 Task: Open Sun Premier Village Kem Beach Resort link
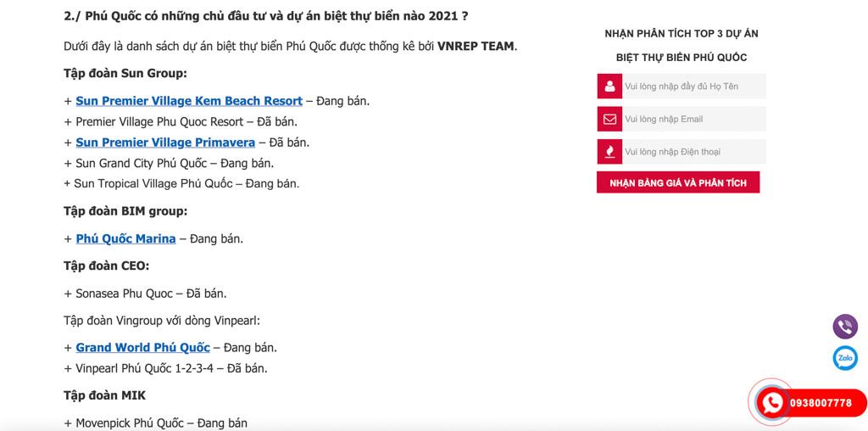(x=189, y=101)
